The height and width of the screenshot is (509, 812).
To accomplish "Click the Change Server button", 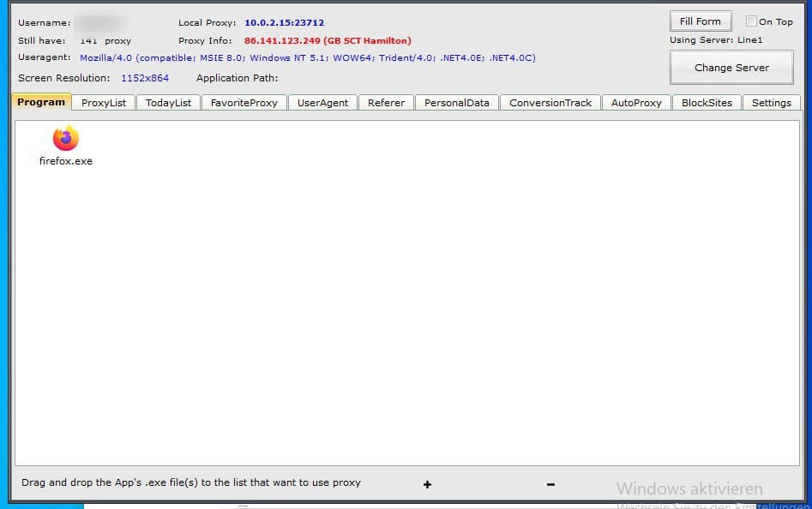I will 731,68.
